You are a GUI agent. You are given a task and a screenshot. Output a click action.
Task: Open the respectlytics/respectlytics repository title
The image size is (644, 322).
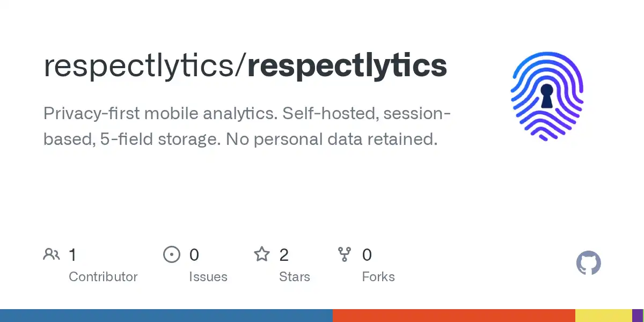(245, 65)
